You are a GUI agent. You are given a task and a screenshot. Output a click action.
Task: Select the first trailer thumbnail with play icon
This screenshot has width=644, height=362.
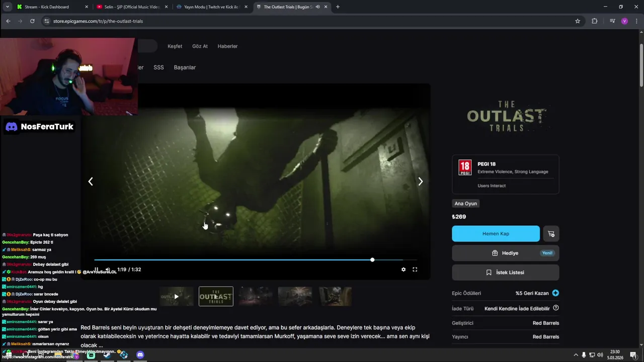pos(176,297)
